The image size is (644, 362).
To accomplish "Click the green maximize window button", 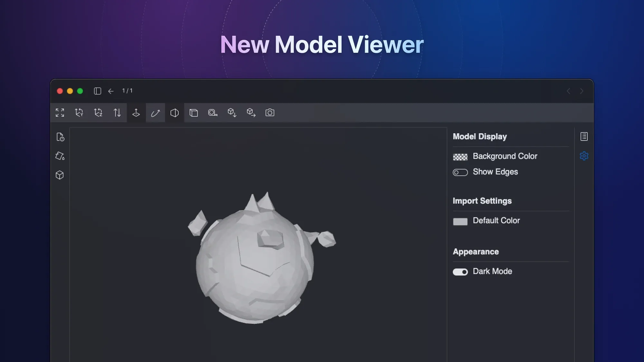I will point(80,91).
